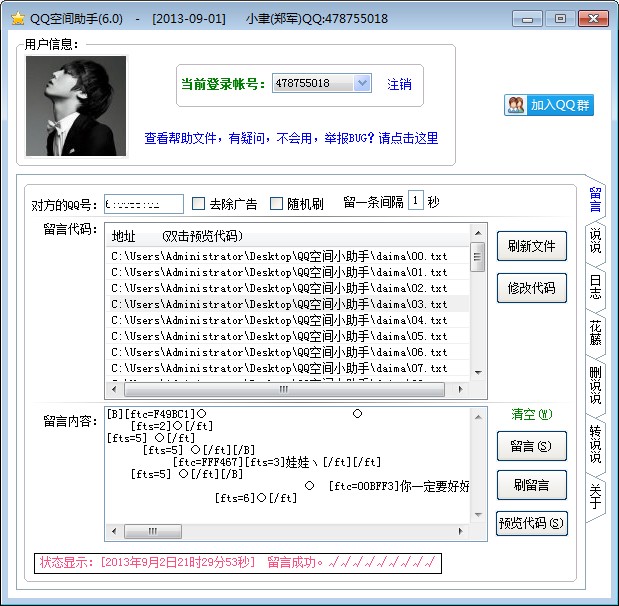The image size is (619, 606).
Task: Click inside the 留言内容 text area
Action: [x=288, y=465]
